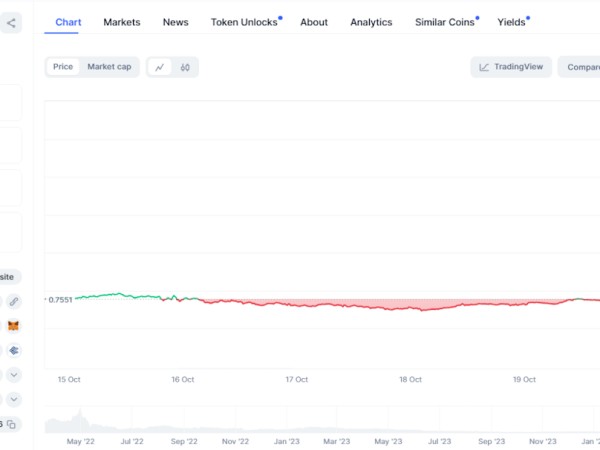Click Jul '23 on the range timeline
The image size is (600, 450).
[440, 441]
